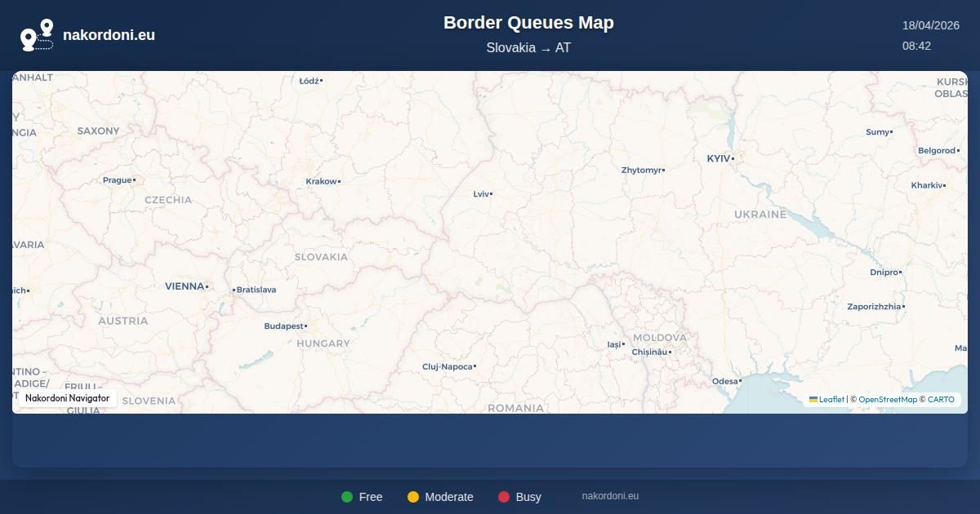Click the Ukrainian flag icon beside Leaflet

click(813, 399)
